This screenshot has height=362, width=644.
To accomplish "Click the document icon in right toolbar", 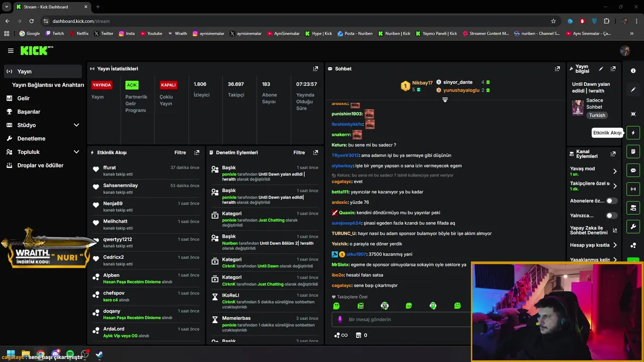I will pos(633,151).
